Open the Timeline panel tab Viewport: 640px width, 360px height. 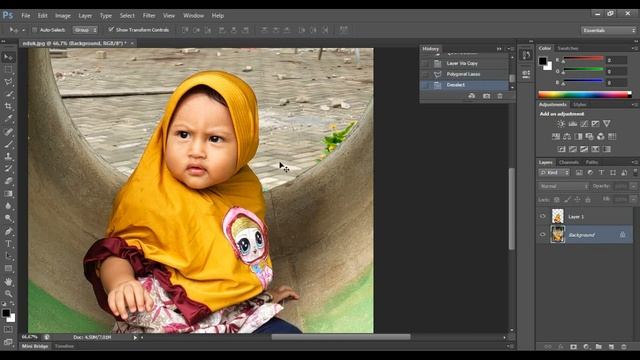[64, 346]
